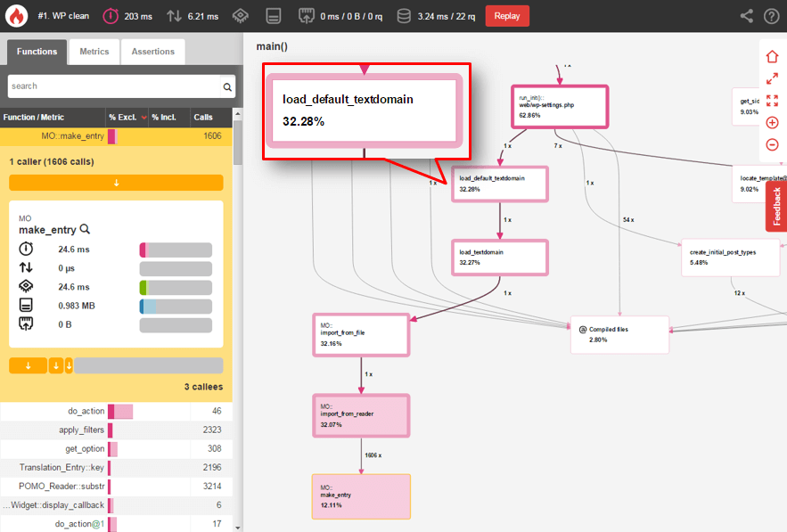The image size is (787, 532).
Task: Expand the caller orange arrow bar
Action: pos(116,183)
